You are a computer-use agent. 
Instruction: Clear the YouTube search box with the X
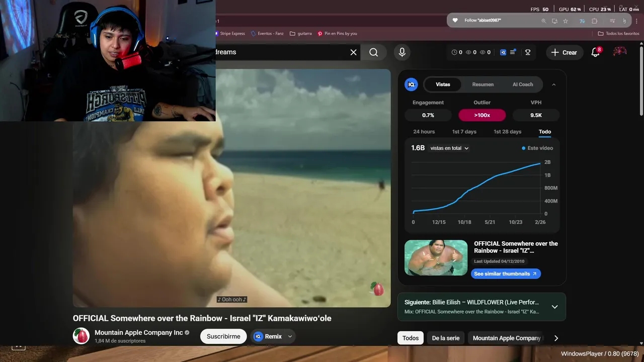pyautogui.click(x=353, y=52)
